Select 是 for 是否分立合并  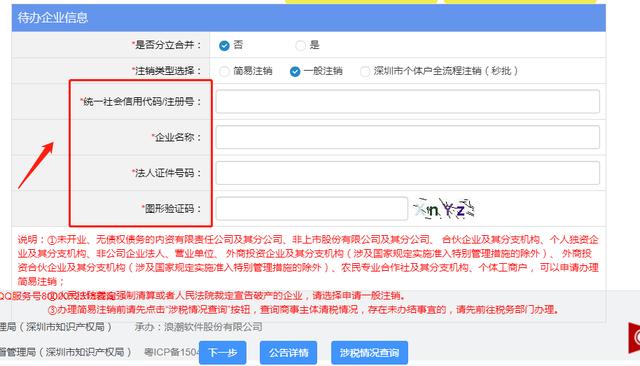[300, 45]
